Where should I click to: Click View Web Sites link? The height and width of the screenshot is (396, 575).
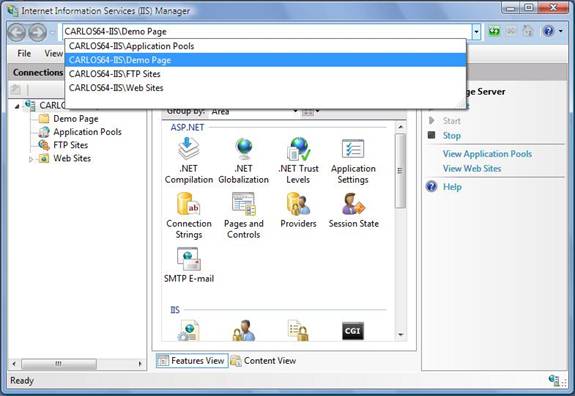(x=472, y=169)
